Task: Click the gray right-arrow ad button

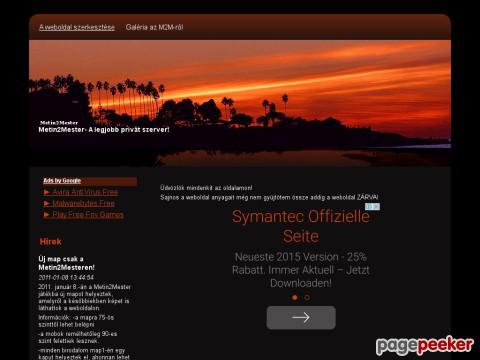Action: tap(301, 318)
